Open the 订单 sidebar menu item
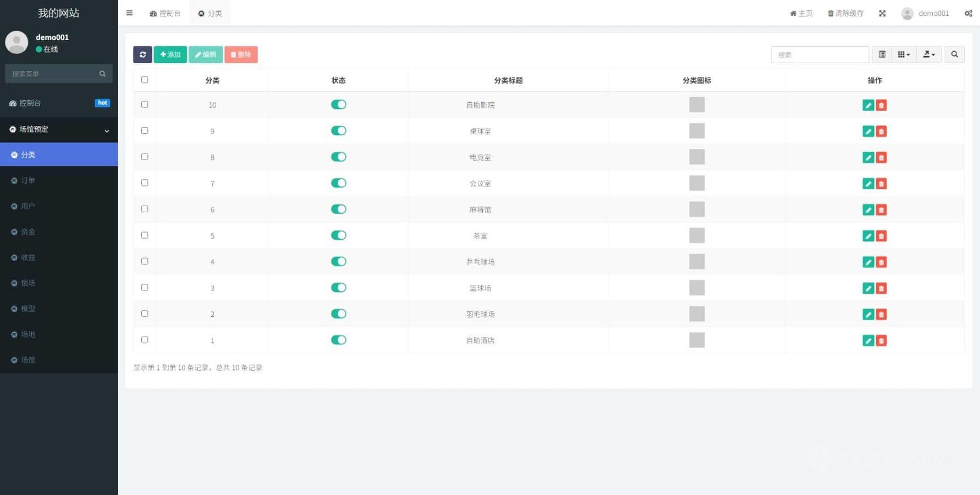980x495 pixels. point(28,180)
